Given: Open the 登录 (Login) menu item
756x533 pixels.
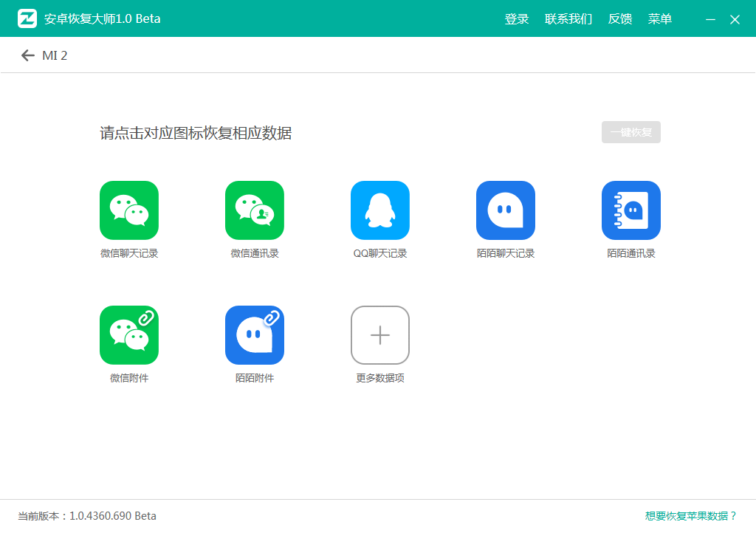Looking at the screenshot, I should [x=517, y=19].
